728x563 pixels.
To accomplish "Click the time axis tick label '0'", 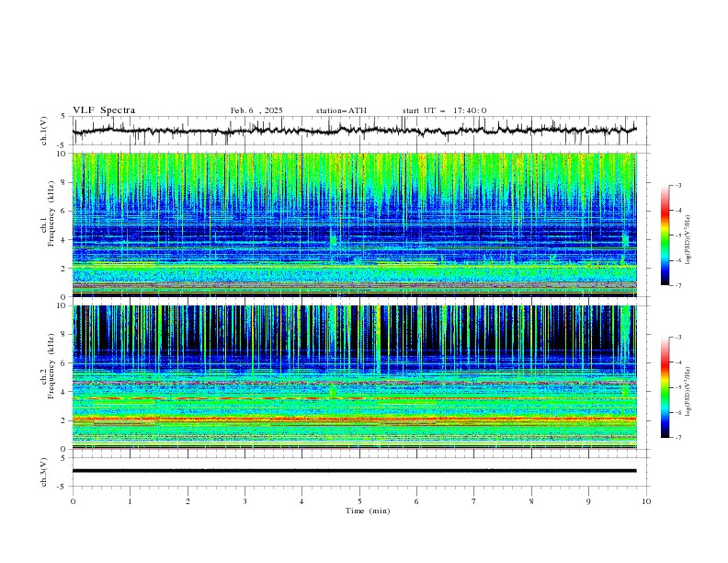I will coord(73,501).
